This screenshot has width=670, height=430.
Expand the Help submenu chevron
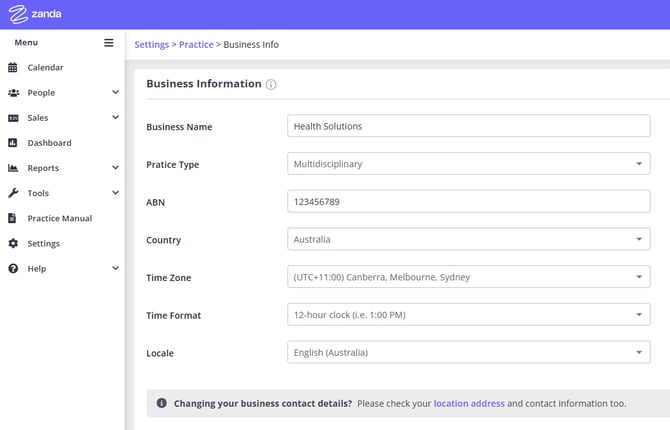[x=116, y=268]
